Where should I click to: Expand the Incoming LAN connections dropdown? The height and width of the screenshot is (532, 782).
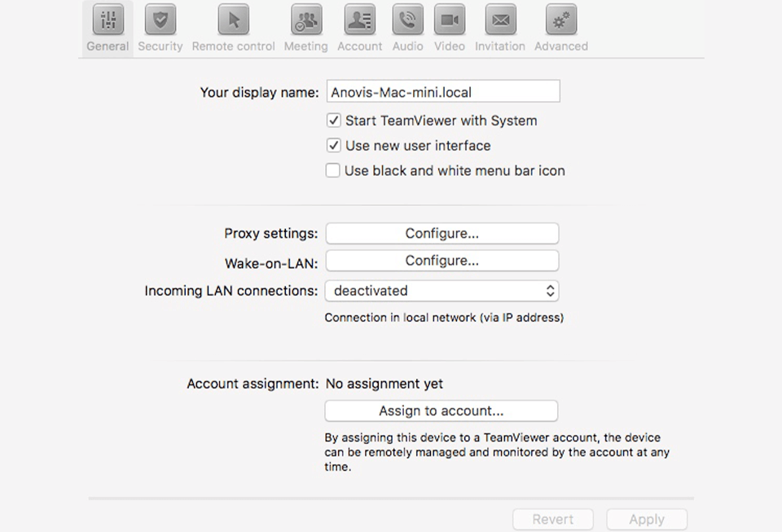[442, 291]
